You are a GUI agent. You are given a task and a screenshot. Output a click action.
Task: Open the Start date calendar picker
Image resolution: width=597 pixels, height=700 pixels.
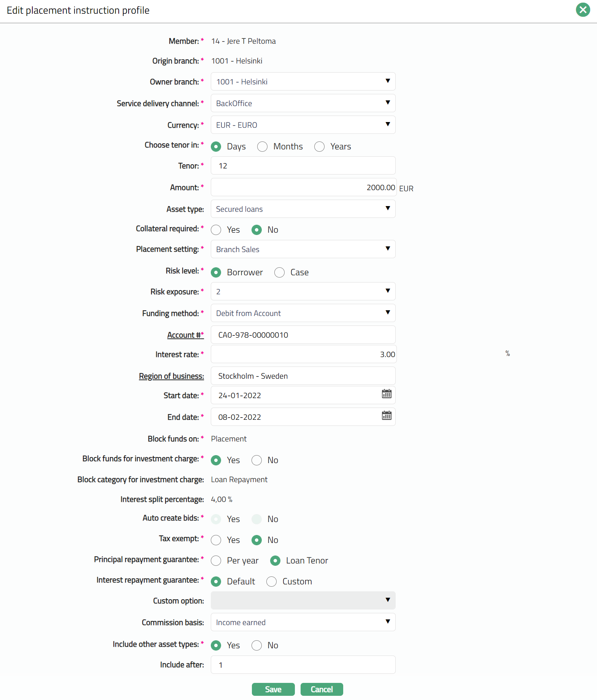point(387,394)
